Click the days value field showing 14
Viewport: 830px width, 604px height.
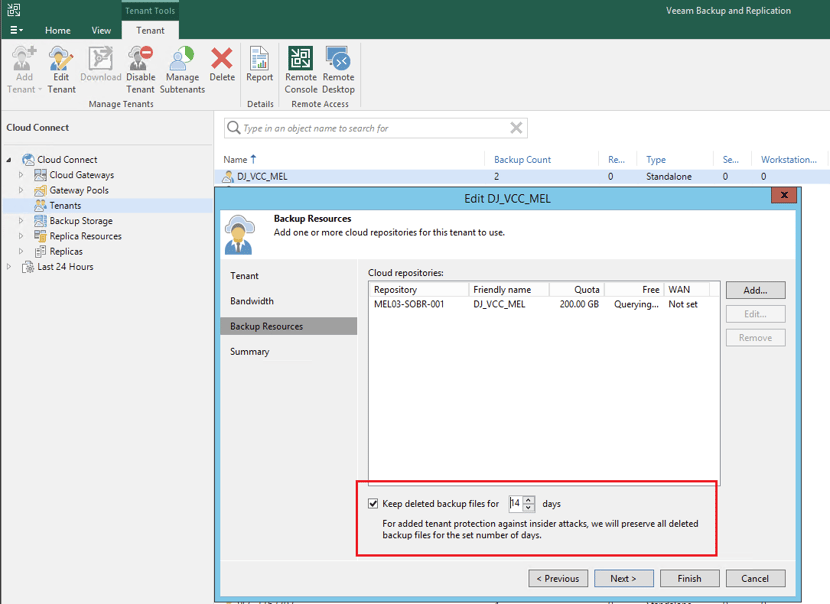coord(515,503)
